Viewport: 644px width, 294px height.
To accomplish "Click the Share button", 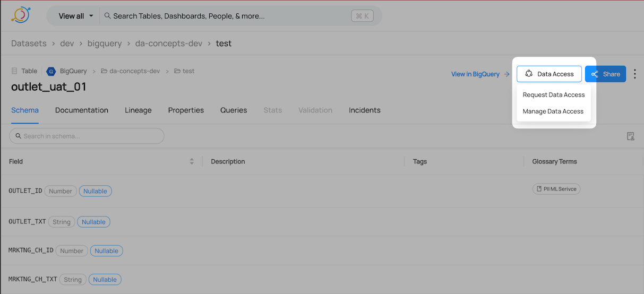I will pyautogui.click(x=605, y=74).
